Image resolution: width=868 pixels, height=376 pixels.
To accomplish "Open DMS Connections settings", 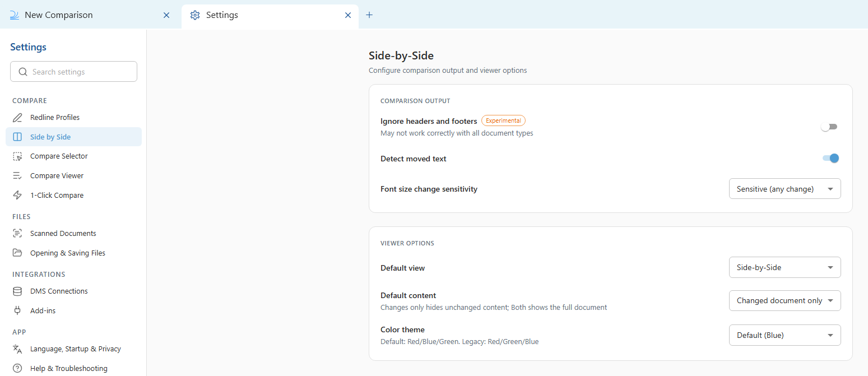I will (x=73, y=291).
